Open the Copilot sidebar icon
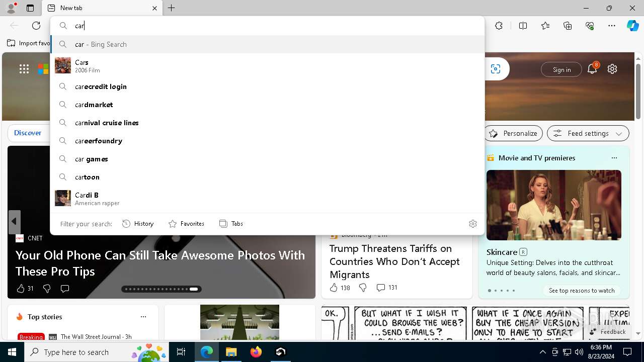Image resolution: width=644 pixels, height=362 pixels. click(x=632, y=26)
